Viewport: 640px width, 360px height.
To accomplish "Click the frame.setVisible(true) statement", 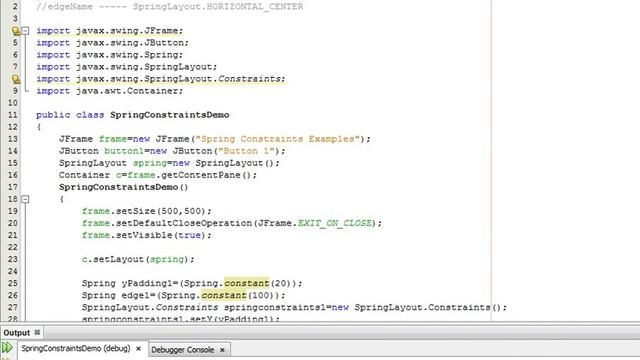I will (147, 235).
